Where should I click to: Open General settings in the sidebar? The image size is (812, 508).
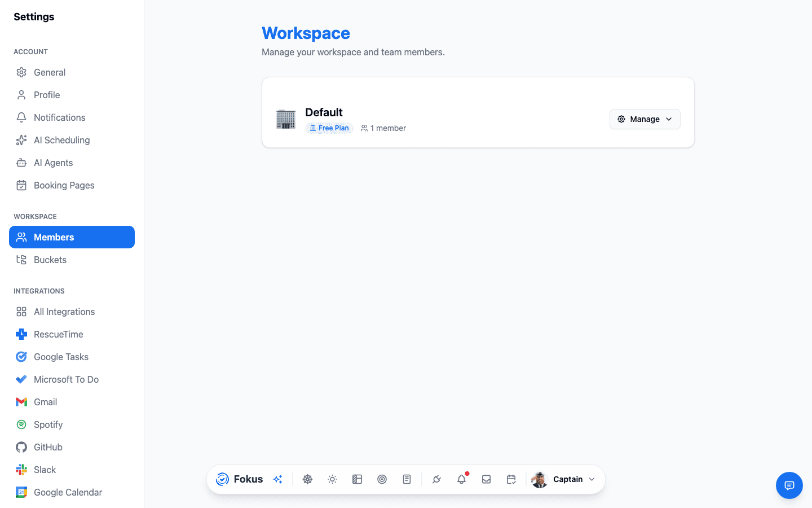[72, 72]
